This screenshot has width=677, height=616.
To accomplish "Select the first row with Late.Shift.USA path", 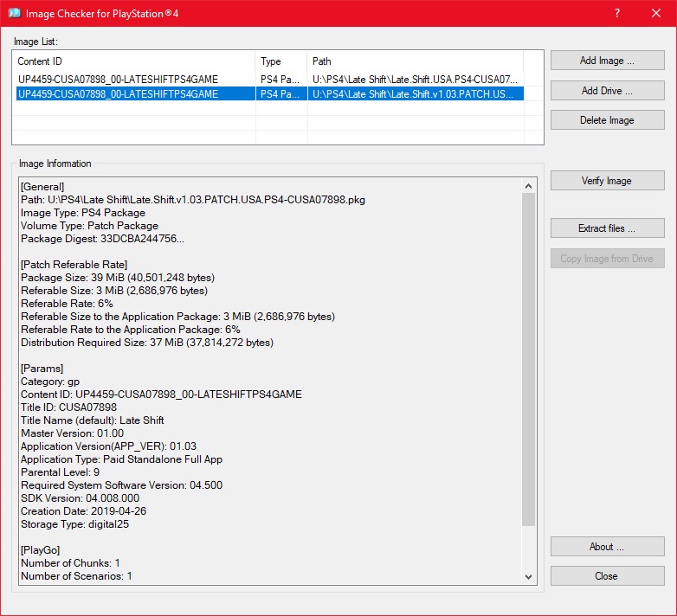I will (x=269, y=80).
